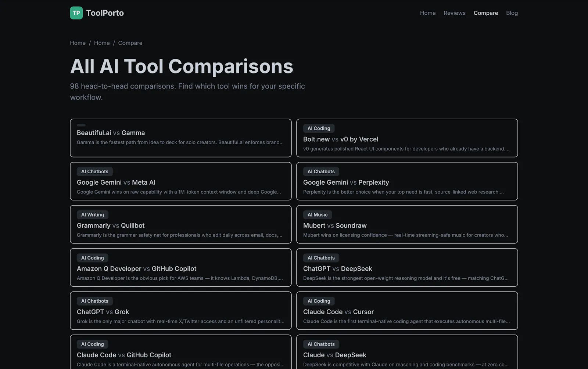Click the empty tag on Beautiful.ai card
The width and height of the screenshot is (588, 369).
click(x=81, y=125)
